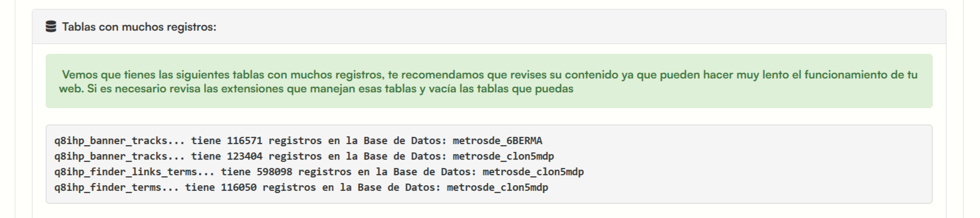Click the 116571 record count
The height and width of the screenshot is (218, 980).
245,141
